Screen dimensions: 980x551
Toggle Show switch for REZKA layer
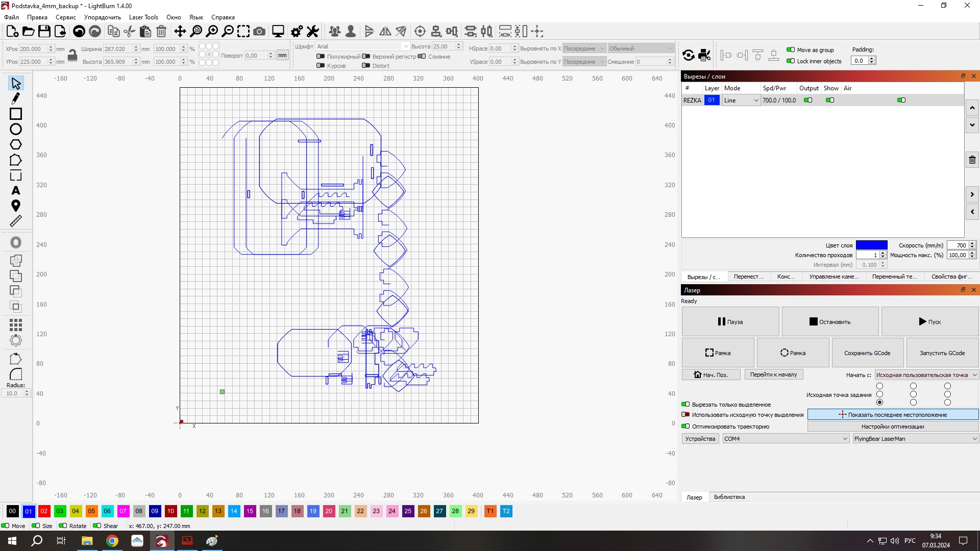tap(830, 100)
